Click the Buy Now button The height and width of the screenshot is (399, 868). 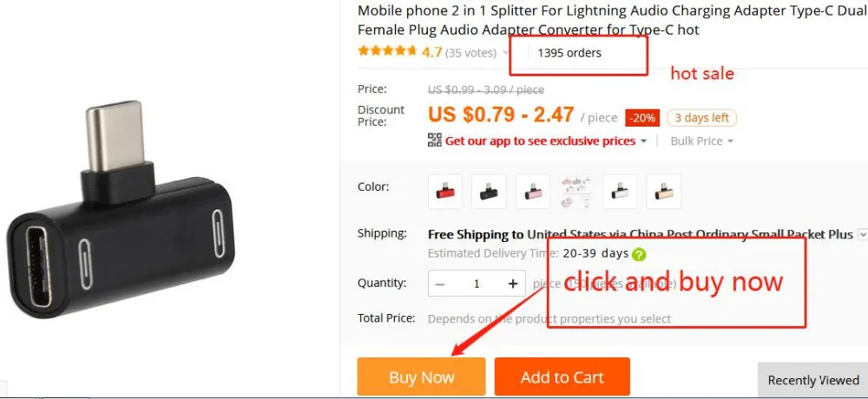point(421,376)
